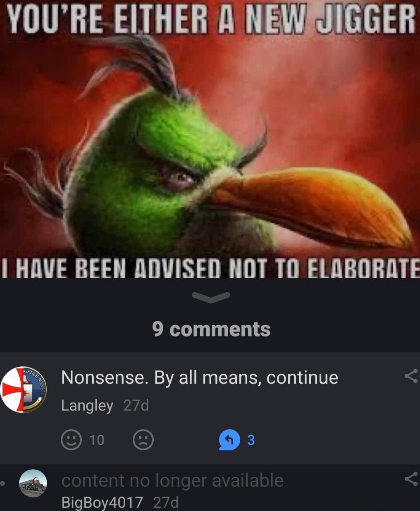Tap the 'content no longer available' reply

(x=172, y=480)
